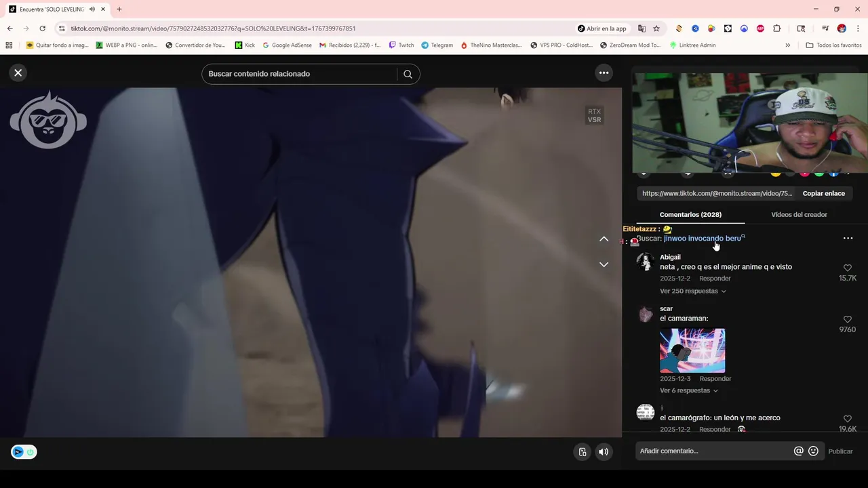Image resolution: width=868 pixels, height=488 pixels.
Task: Show more bookmarks with double chevron
Action: tap(787, 45)
